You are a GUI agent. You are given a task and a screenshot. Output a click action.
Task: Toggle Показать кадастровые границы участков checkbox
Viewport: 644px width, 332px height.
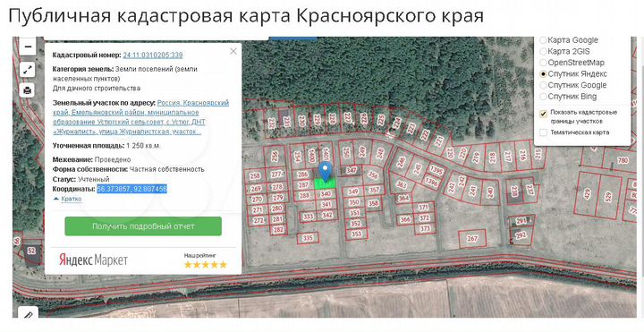coord(544,114)
